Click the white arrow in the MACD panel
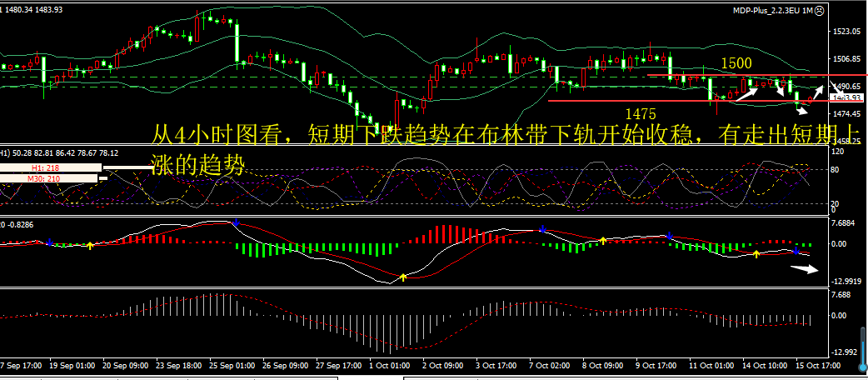The height and width of the screenshot is (380, 868). click(804, 268)
